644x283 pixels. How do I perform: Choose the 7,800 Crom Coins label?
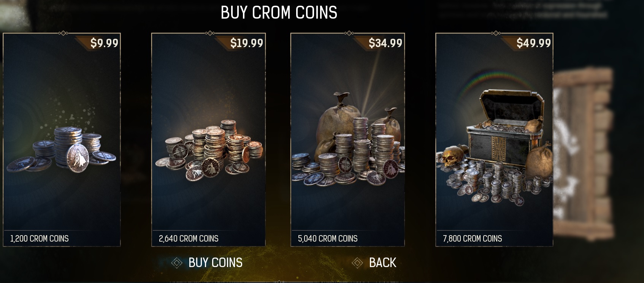[472, 239]
